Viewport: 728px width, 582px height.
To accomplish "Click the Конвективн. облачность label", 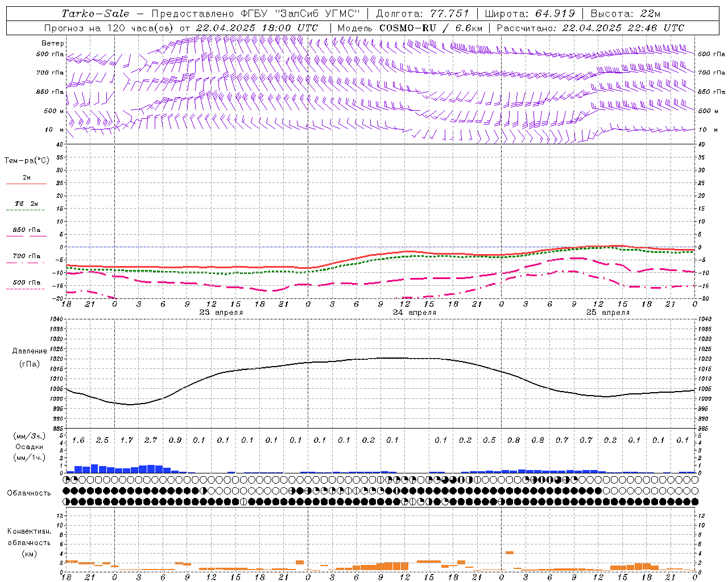I will 30,537.
